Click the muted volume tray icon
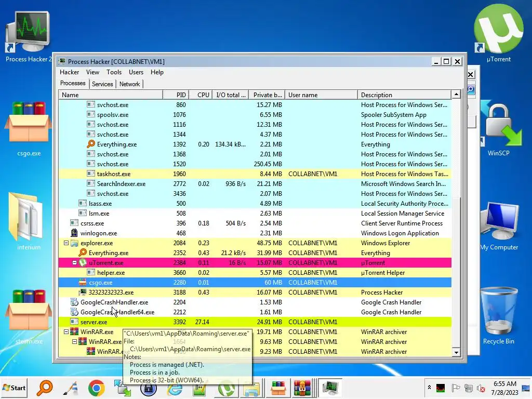Image resolution: width=532 pixels, height=399 pixels. (481, 388)
